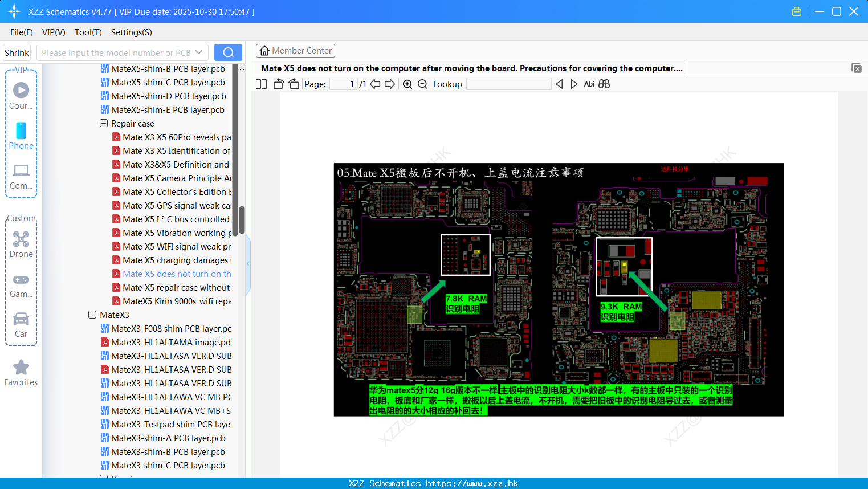Open MateX3-HL1ALTAMA image.pdf
The width and height of the screenshot is (868, 489).
(166, 342)
